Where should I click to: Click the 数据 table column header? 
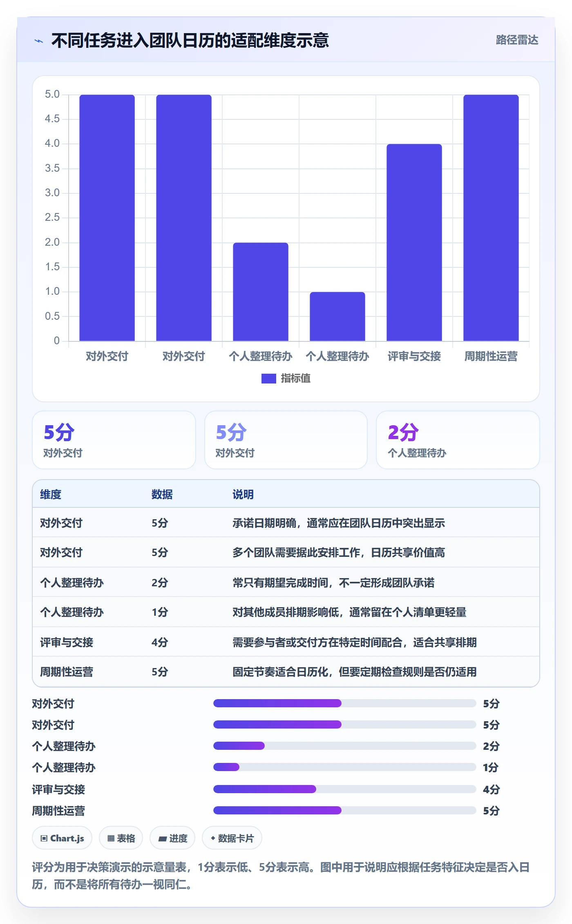(x=162, y=494)
